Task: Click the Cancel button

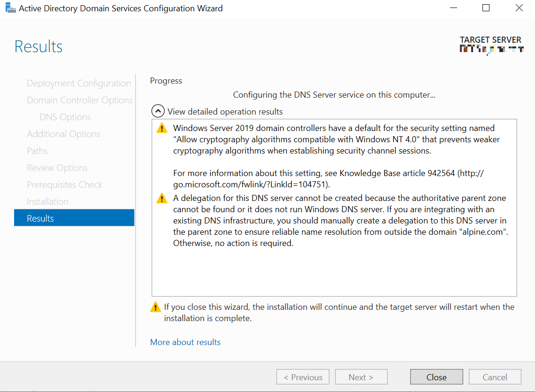Action: click(495, 377)
